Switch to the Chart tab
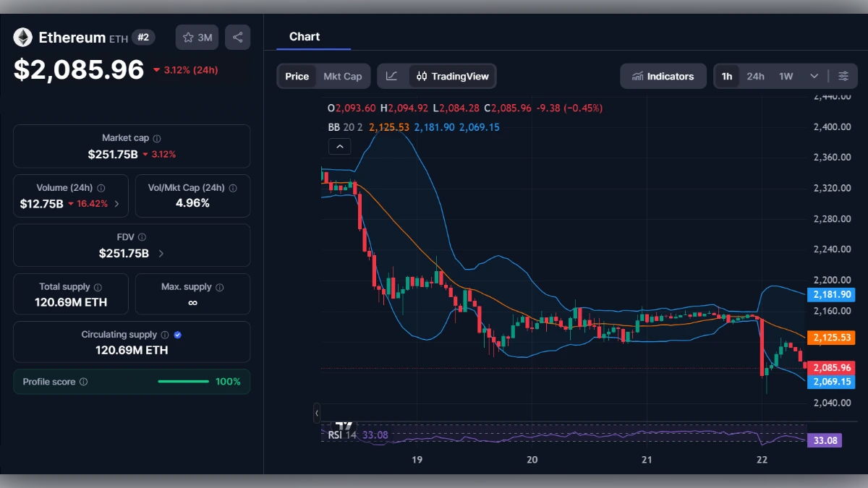 coord(304,36)
